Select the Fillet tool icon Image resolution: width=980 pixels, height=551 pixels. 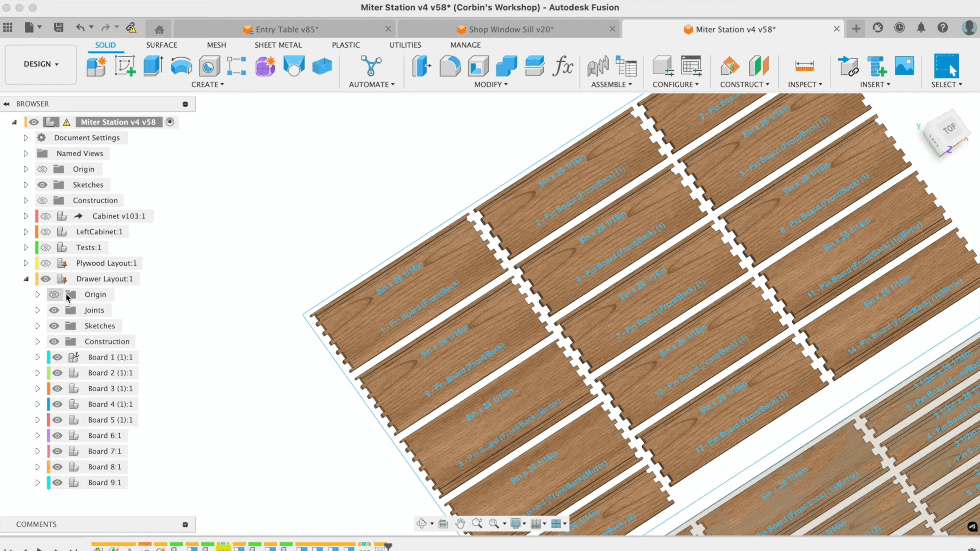tap(450, 66)
